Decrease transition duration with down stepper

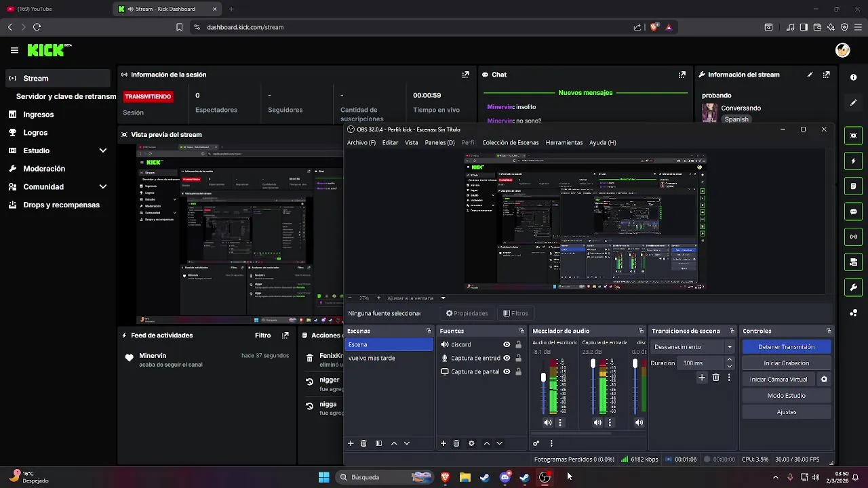coord(730,366)
